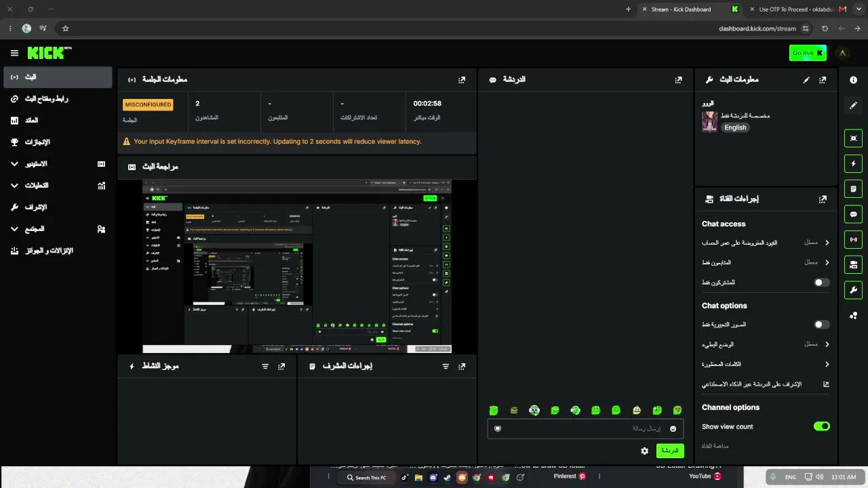
Task: Toggle the للمشتركون فقط switch
Action: click(x=821, y=283)
